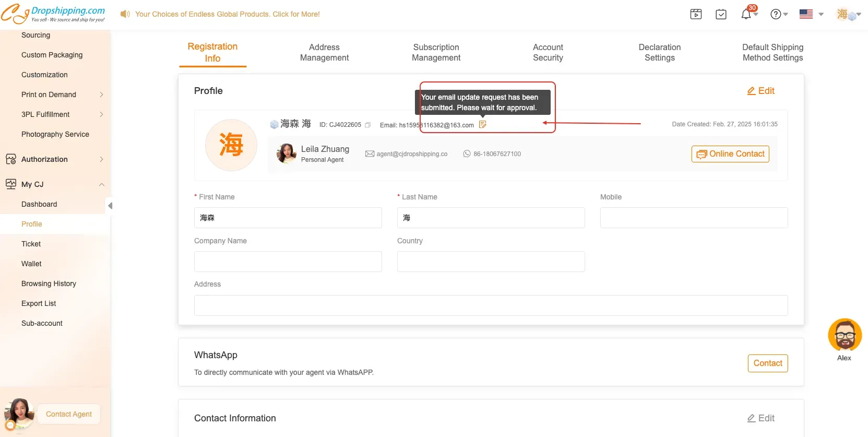Copy the CJ account ID icon
Image resolution: width=868 pixels, height=437 pixels.
[x=367, y=125]
